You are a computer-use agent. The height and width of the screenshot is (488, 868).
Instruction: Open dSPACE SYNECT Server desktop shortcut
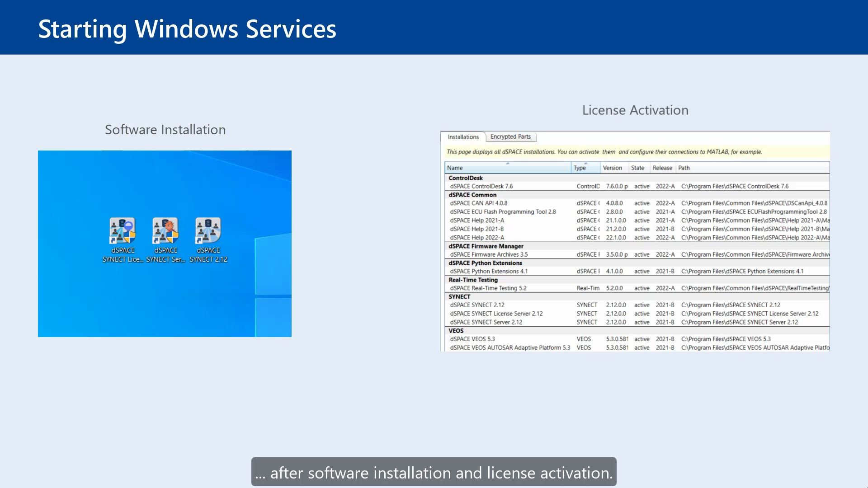point(165,240)
